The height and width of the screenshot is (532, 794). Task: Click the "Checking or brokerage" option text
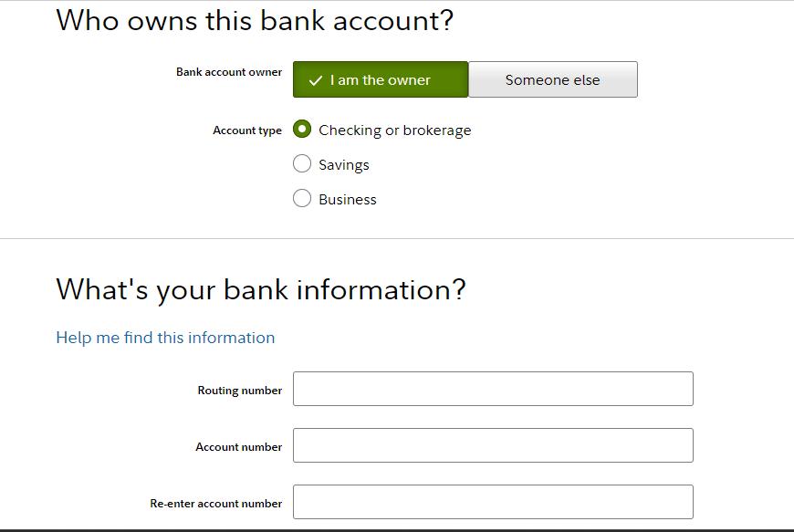tap(394, 130)
